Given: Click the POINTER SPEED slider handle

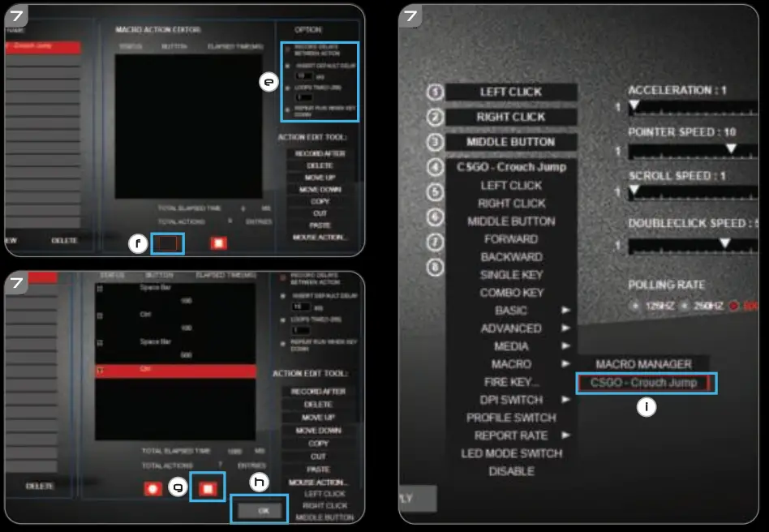Looking at the screenshot, I should (731, 148).
